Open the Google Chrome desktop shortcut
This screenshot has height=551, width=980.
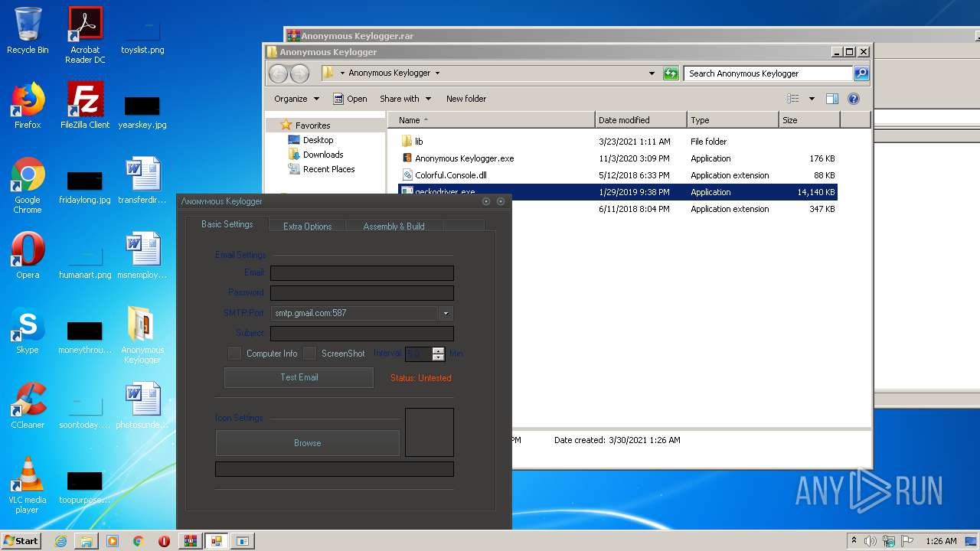click(27, 186)
